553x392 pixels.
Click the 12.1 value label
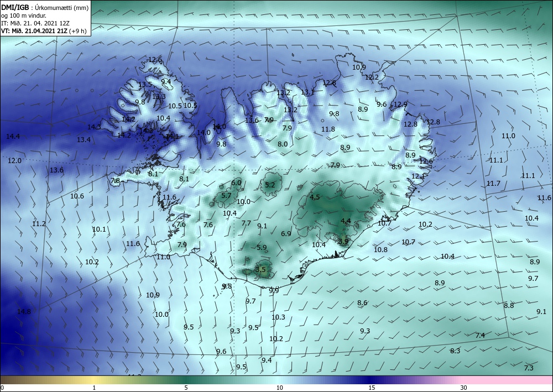[x=418, y=176]
